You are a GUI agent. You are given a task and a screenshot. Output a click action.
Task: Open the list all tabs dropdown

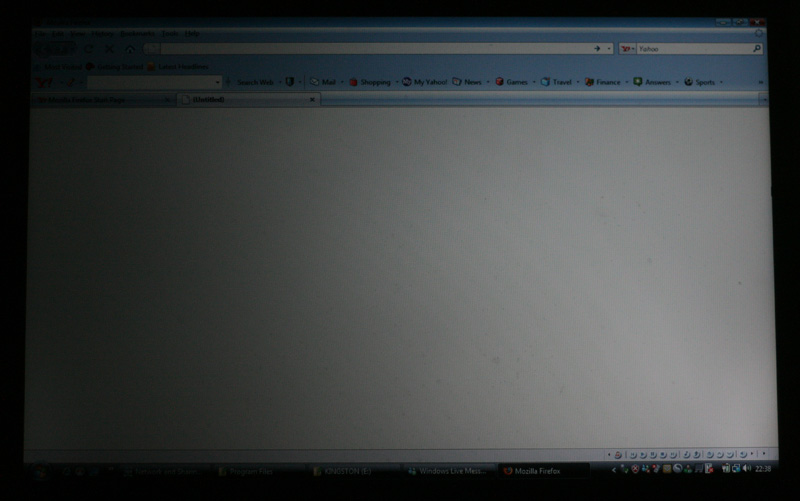tap(764, 100)
